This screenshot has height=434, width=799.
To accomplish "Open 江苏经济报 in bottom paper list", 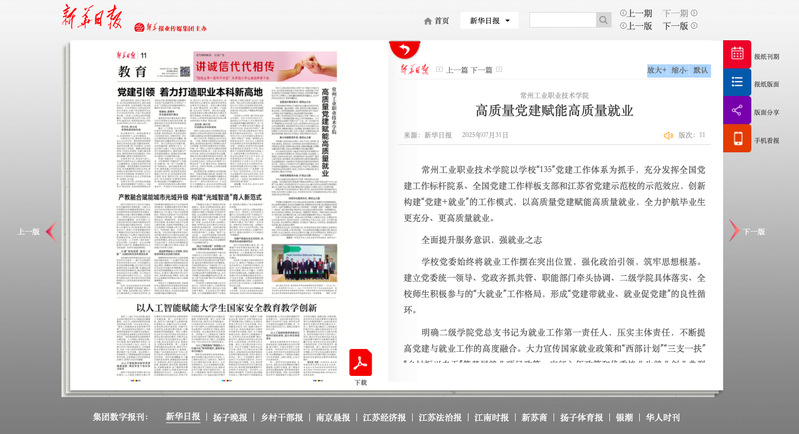I will point(384,417).
